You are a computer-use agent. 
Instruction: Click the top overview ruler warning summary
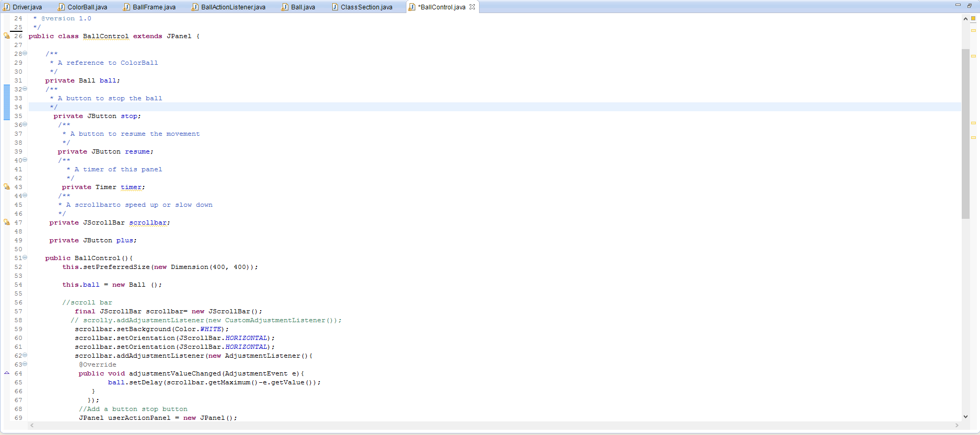(973, 19)
